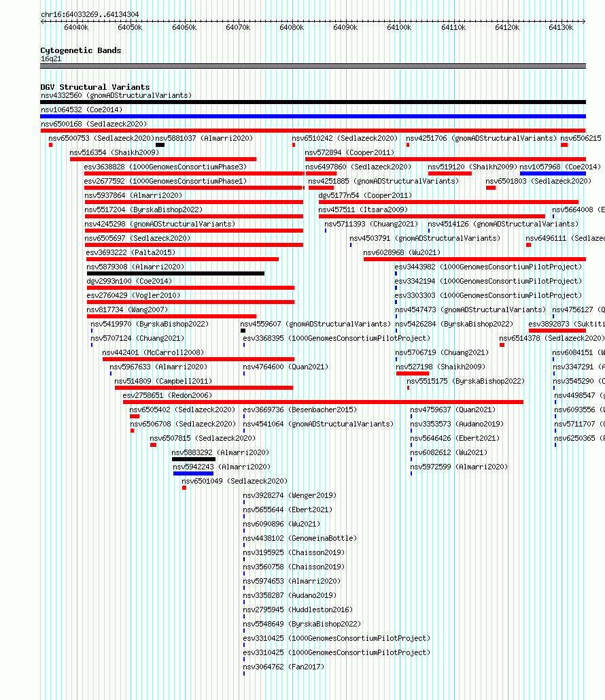Screen dimensions: 605x700
Task: Click the nsv3064762 (Fan2017) label
Action: (283, 667)
